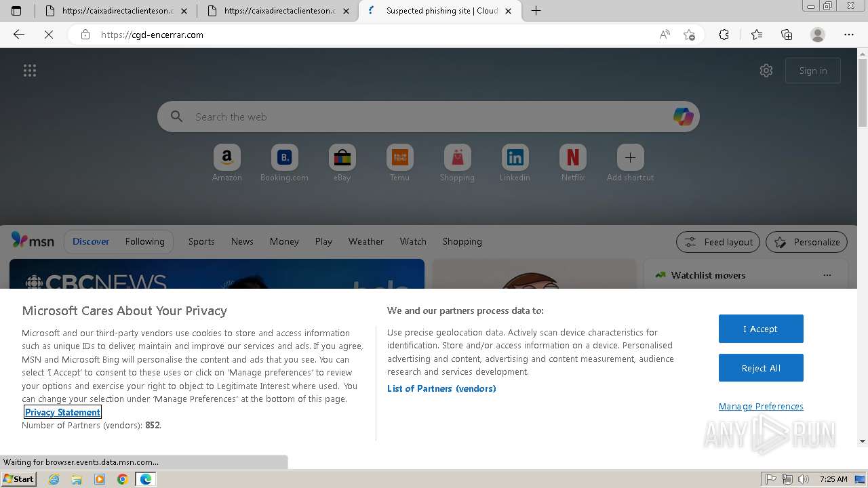Screen dimensions: 868x488
Task: Open the List of Partners (vendors) link
Action: (x=441, y=388)
